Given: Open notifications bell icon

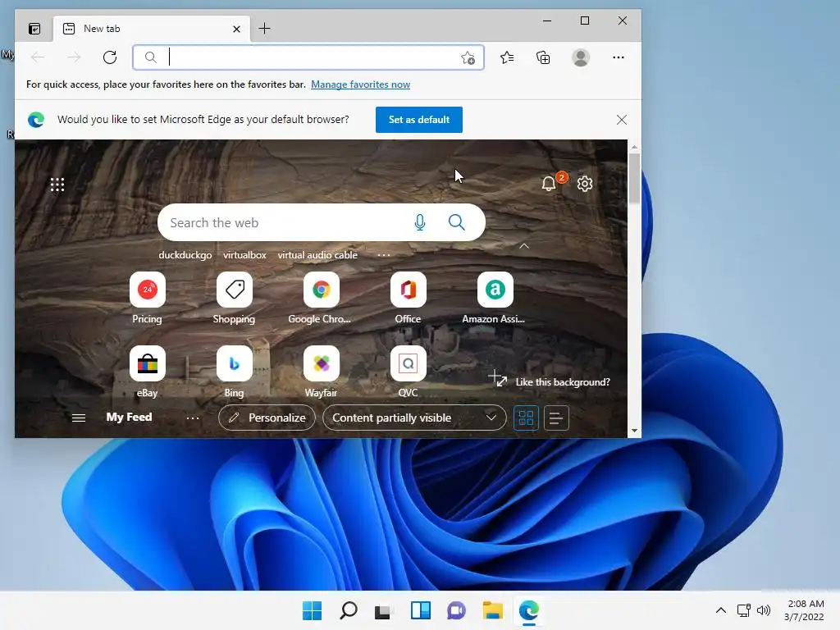Looking at the screenshot, I should tap(549, 184).
